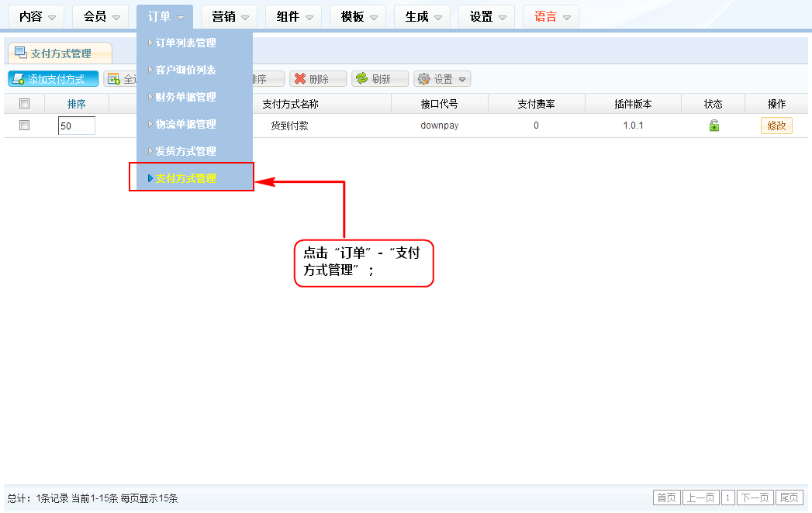This screenshot has width=812, height=513.
Task: Click the 添加支付方式 button icon
Action: point(18,79)
